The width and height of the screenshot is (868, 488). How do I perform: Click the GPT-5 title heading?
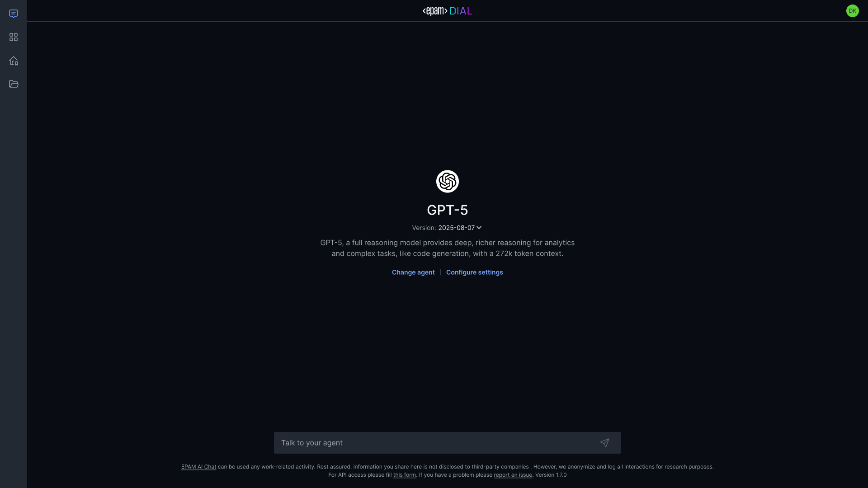pos(447,210)
